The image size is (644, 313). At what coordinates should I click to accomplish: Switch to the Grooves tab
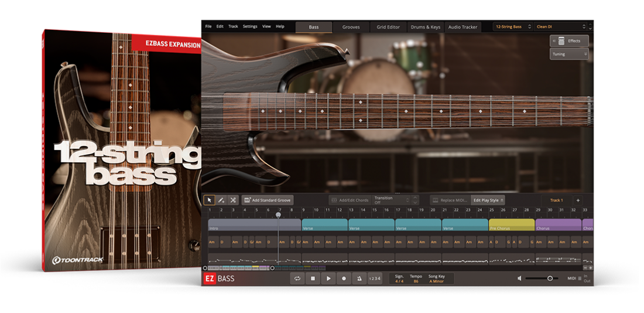351,27
